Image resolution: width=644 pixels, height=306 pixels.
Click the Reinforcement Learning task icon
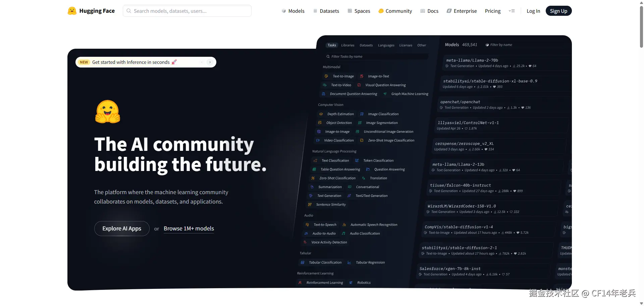(x=300, y=283)
